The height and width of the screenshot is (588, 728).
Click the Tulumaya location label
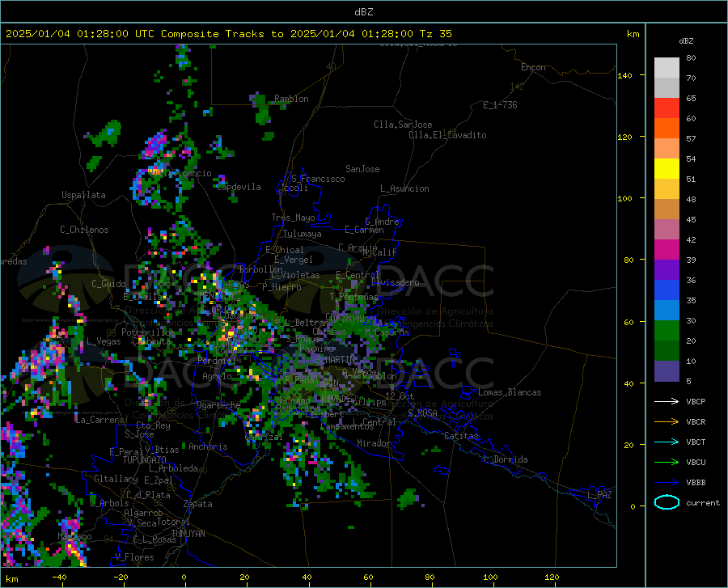(303, 234)
